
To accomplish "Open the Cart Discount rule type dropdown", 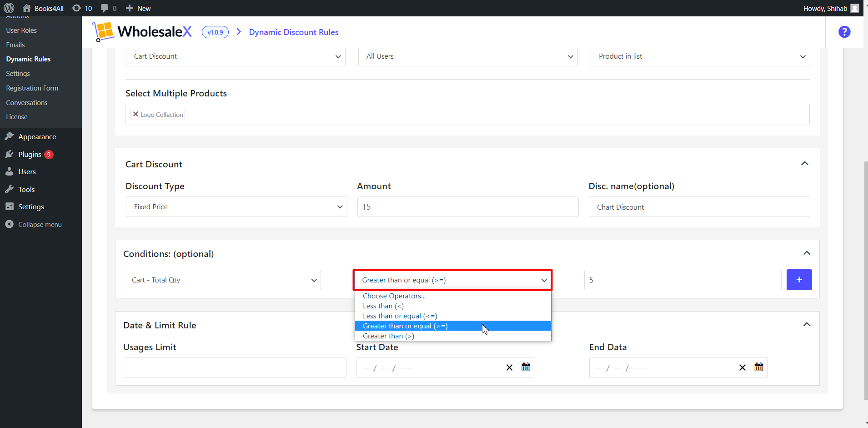I will pyautogui.click(x=236, y=56).
